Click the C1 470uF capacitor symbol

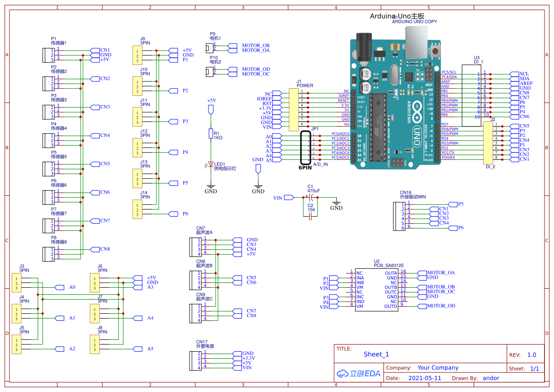pyautogui.click(x=311, y=198)
